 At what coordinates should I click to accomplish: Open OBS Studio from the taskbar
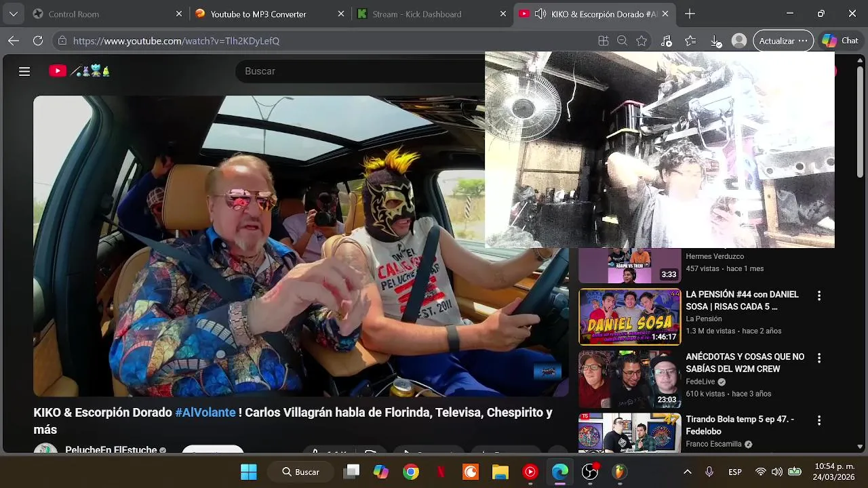[590, 472]
